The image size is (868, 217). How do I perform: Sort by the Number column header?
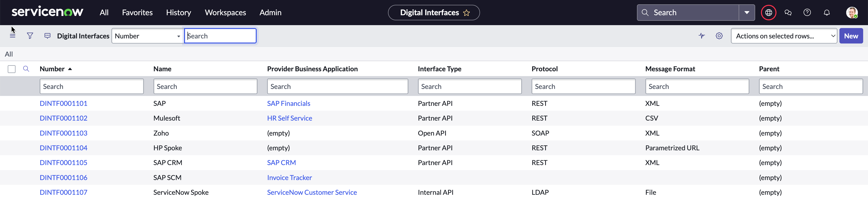52,69
